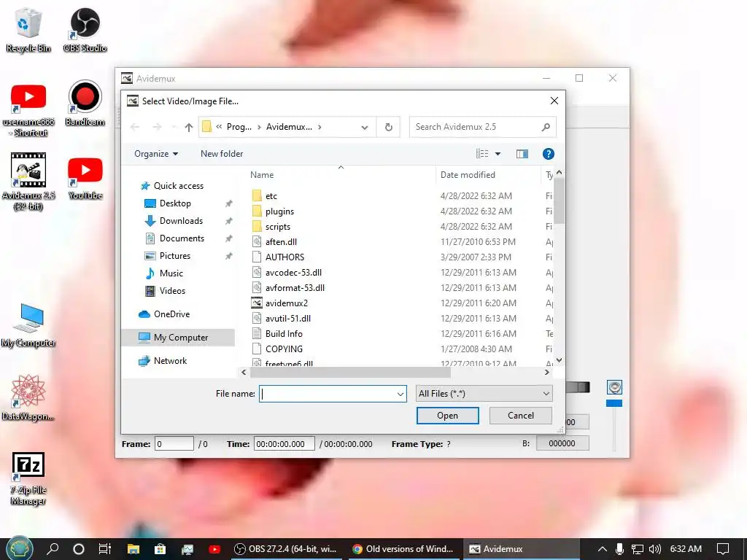This screenshot has width=747, height=560.
Task: Go to Documents in navigation pane
Action: pos(182,238)
